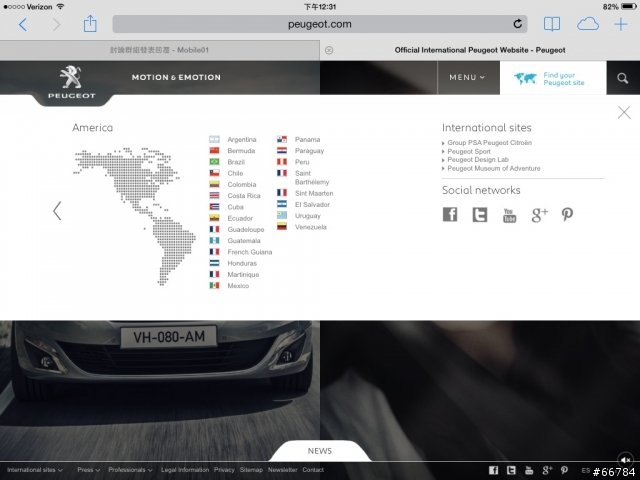640x480 pixels.
Task: Select Guatemala country link
Action: pyautogui.click(x=244, y=241)
